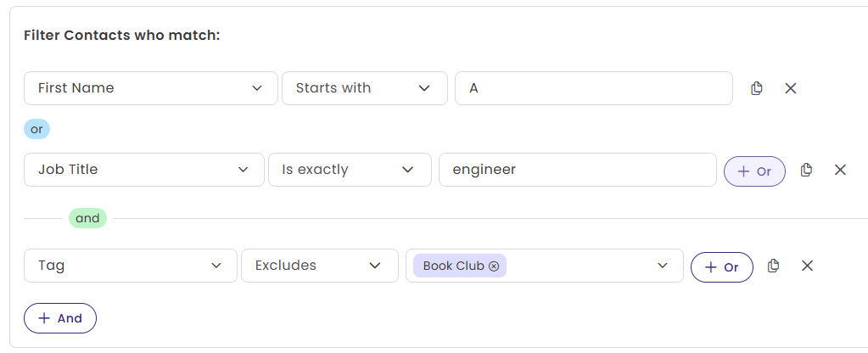Remove the Job Title filter row
The height and width of the screenshot is (353, 868).
click(841, 170)
